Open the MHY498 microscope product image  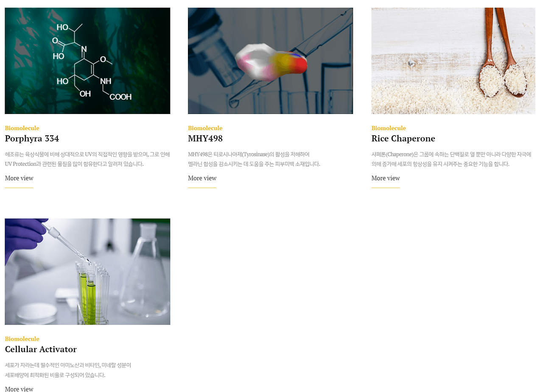click(270, 61)
